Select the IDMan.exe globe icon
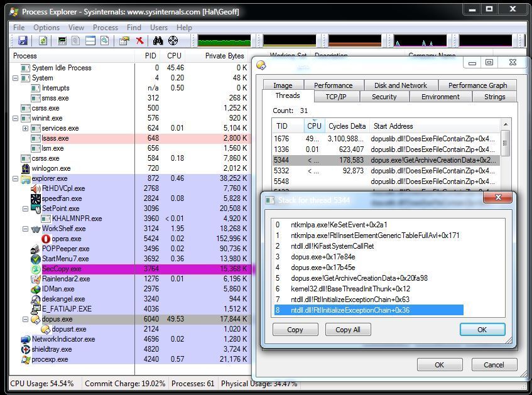The height and width of the screenshot is (395, 532). pos(36,289)
